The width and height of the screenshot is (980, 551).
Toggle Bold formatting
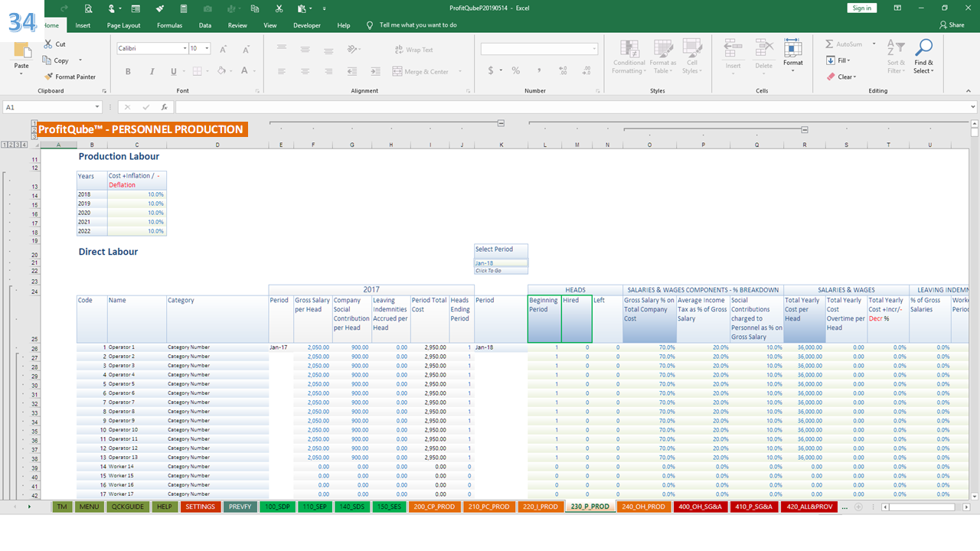128,71
